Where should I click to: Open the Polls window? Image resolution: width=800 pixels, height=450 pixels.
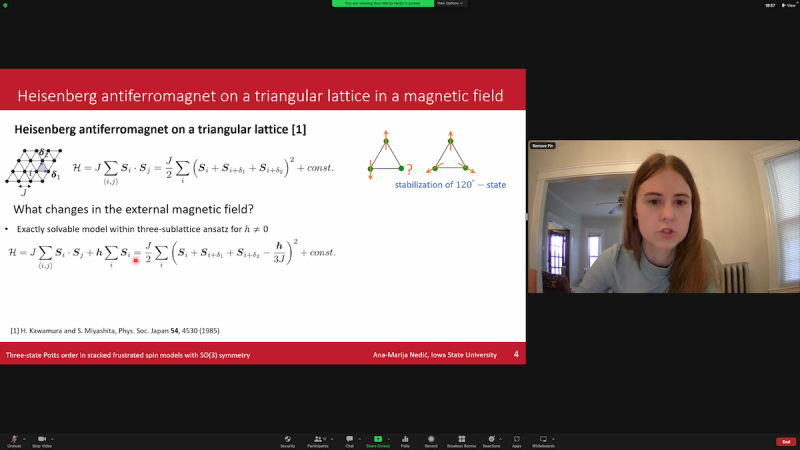pos(405,441)
